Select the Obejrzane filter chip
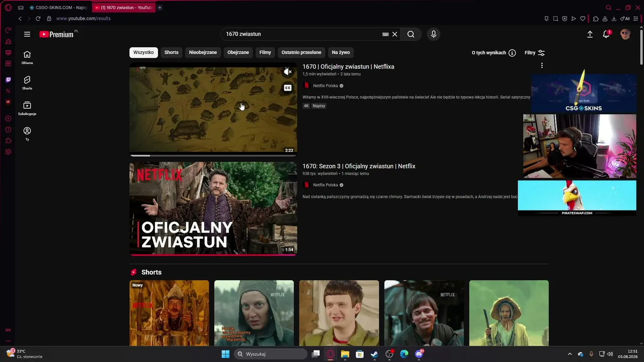 coord(238,52)
